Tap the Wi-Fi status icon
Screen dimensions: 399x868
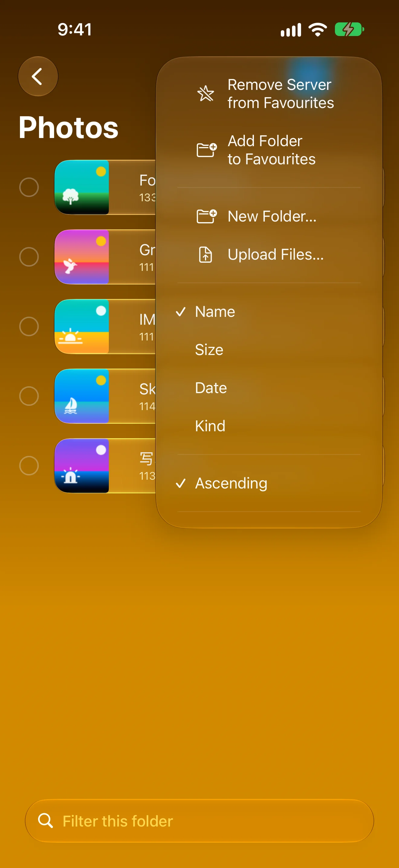tap(318, 30)
